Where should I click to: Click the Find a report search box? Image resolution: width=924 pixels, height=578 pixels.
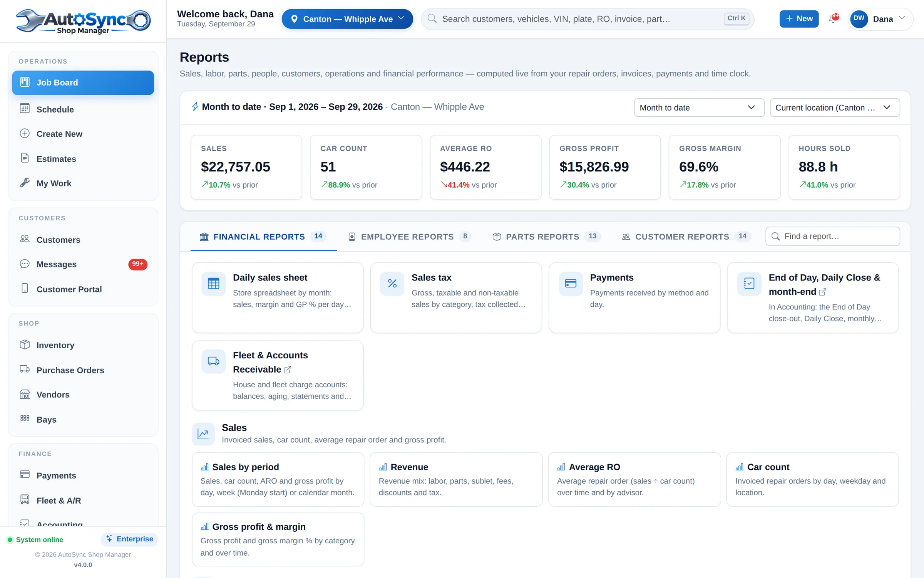[833, 236]
